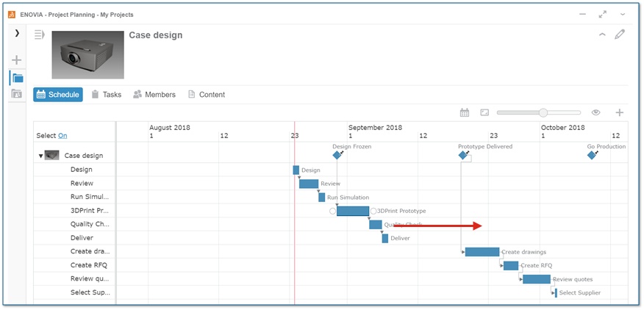Image resolution: width=644 pixels, height=310 pixels.
Task: Click the fit-to-screen icon beside zoom slider
Action: (484, 112)
